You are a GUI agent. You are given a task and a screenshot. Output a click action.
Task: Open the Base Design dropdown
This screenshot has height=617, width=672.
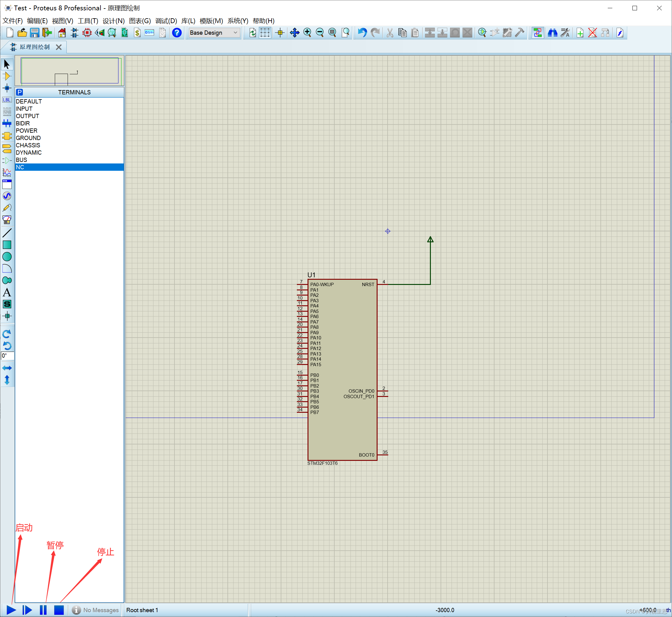(x=214, y=33)
